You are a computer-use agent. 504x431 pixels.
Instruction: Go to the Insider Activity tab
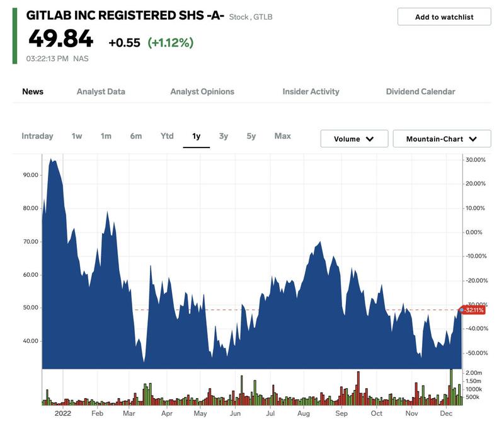(311, 91)
